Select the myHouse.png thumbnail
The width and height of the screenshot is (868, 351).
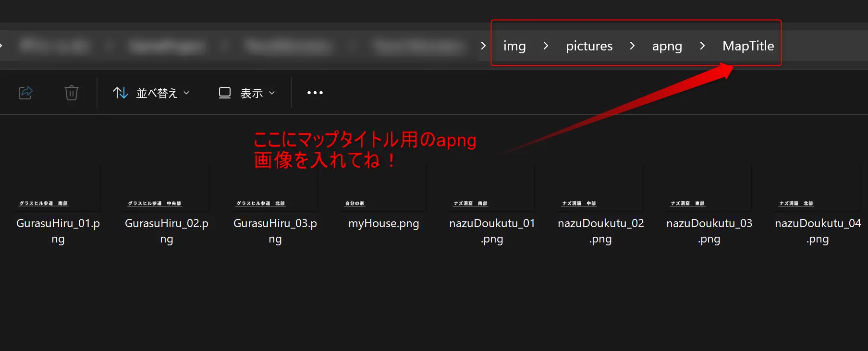pos(384,187)
